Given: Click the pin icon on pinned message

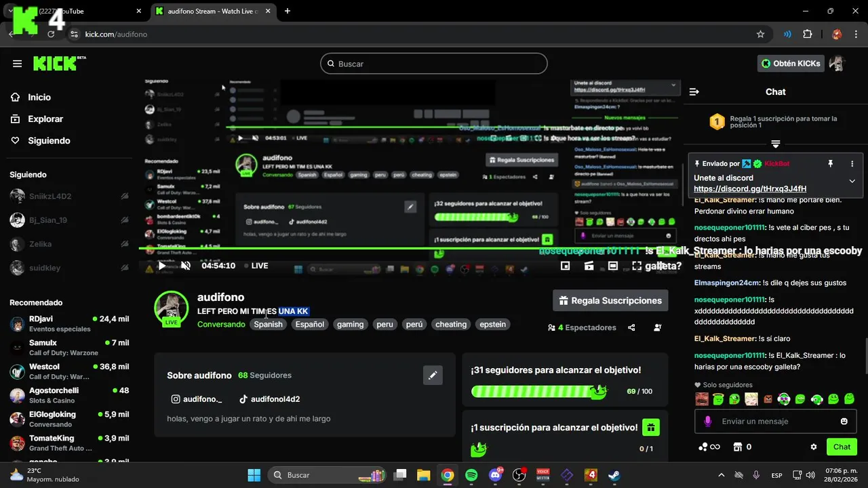Looking at the screenshot, I should tap(830, 163).
